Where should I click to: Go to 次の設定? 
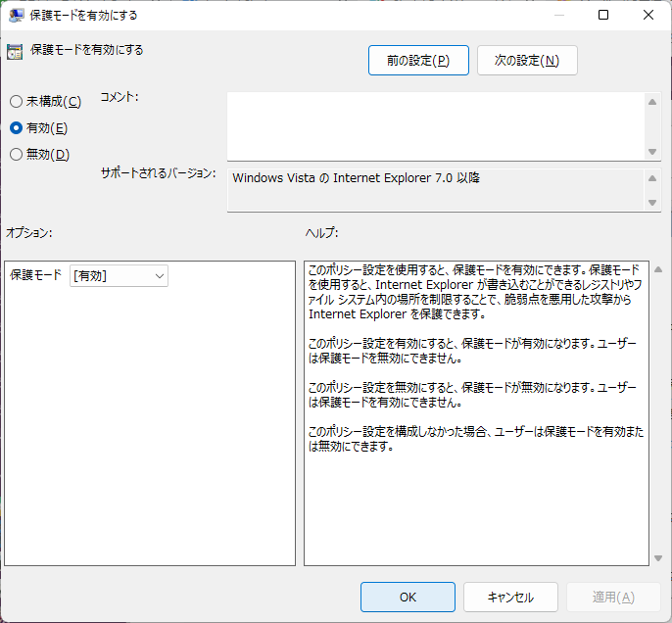click(527, 61)
